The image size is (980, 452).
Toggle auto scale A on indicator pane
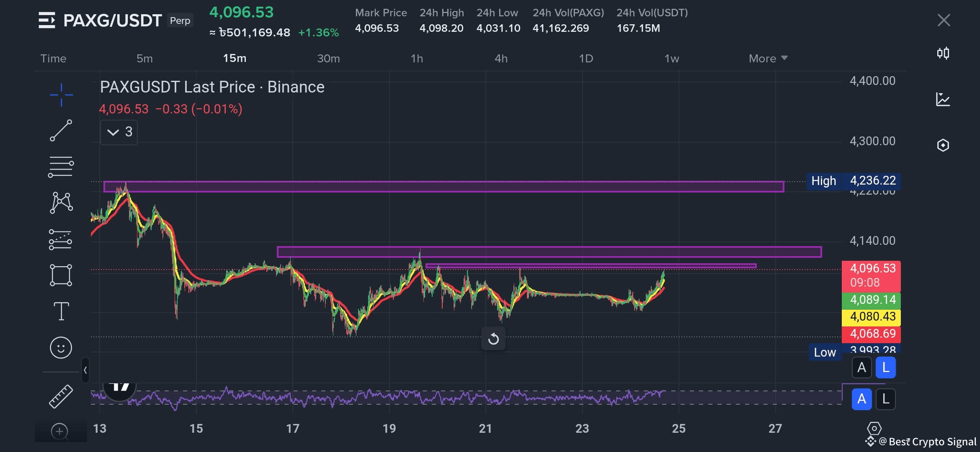click(861, 399)
